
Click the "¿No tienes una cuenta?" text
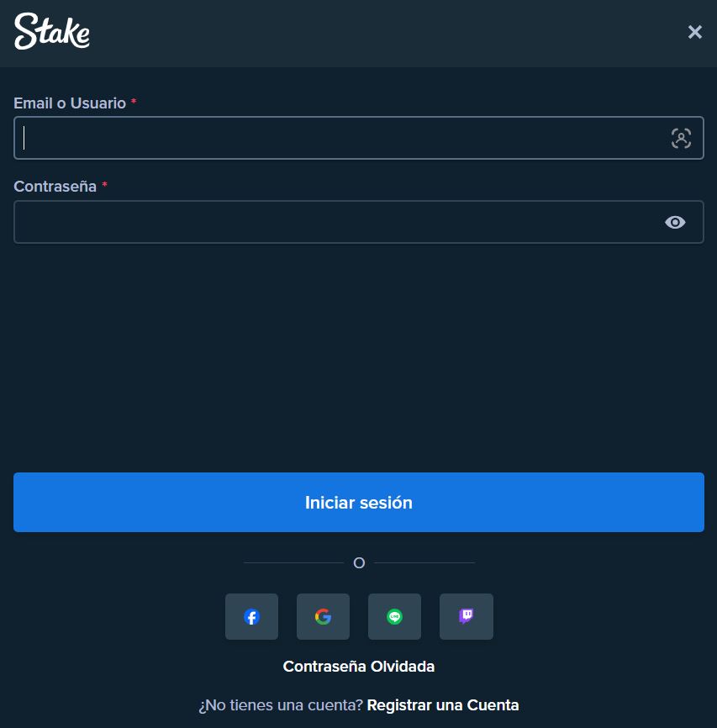pyautogui.click(x=281, y=704)
